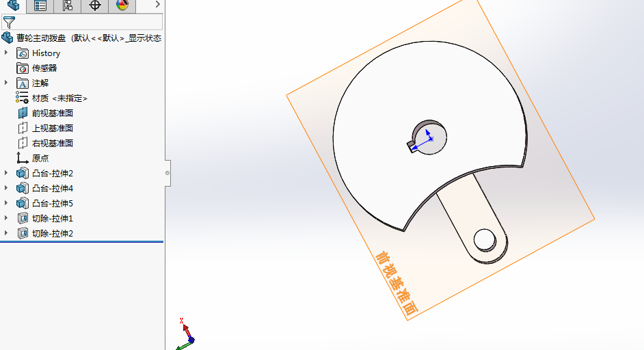Open the DimXpertManager tab
644x350 pixels.
point(95,5)
